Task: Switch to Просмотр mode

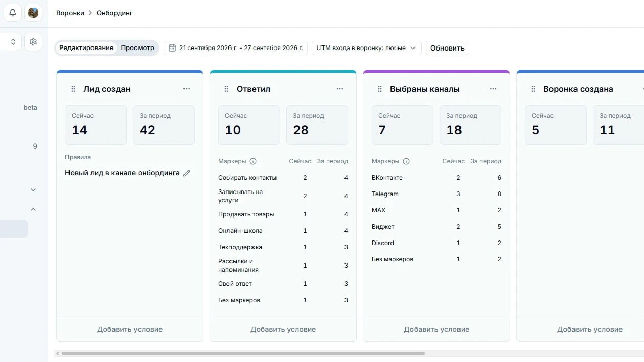Action: pyautogui.click(x=137, y=48)
